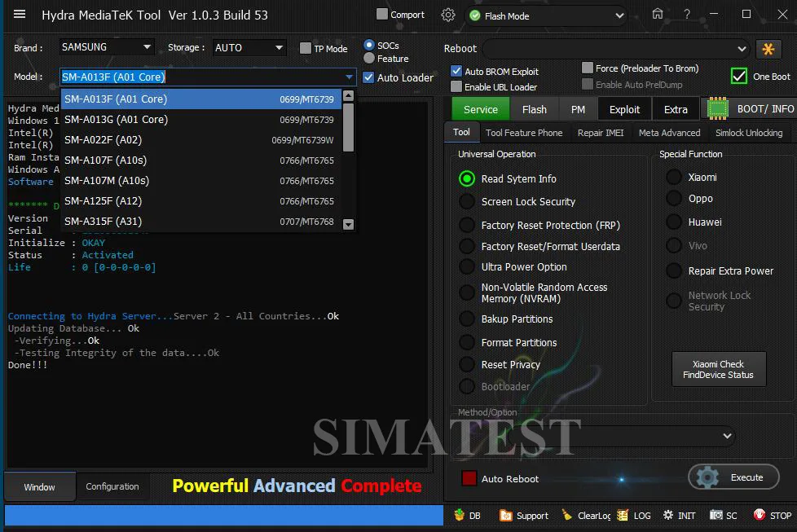Select the Feature radio button
797x532 pixels.
tap(369, 59)
